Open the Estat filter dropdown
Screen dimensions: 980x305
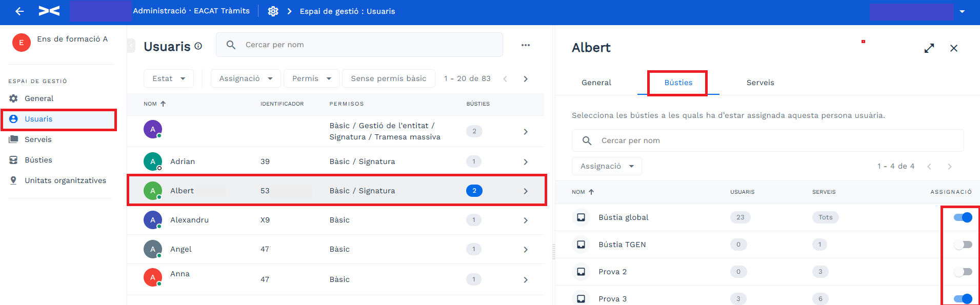(169, 78)
